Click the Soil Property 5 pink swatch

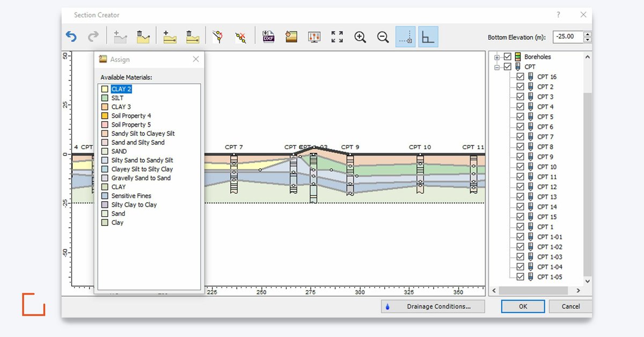tap(105, 124)
